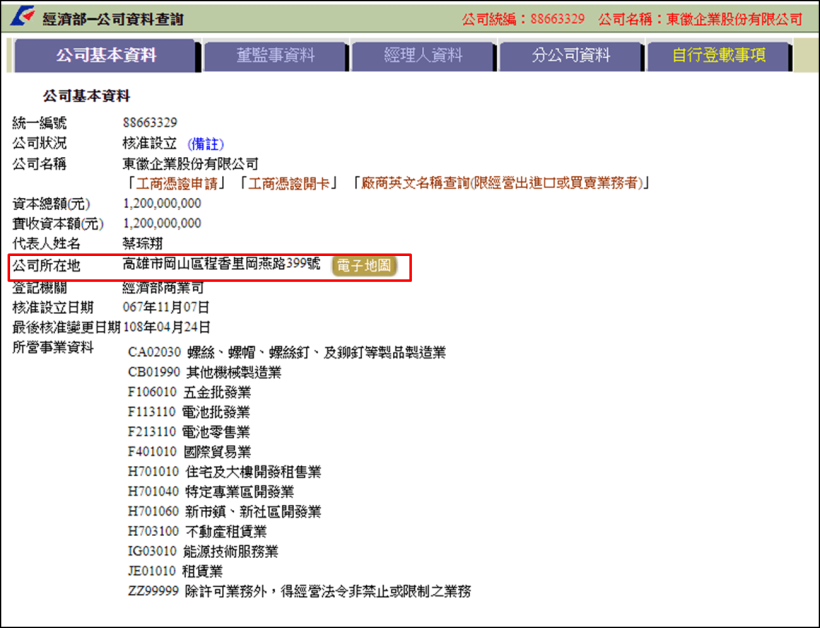
Task: Click the header title 經濟部—公司資料查詢
Action: 113,19
